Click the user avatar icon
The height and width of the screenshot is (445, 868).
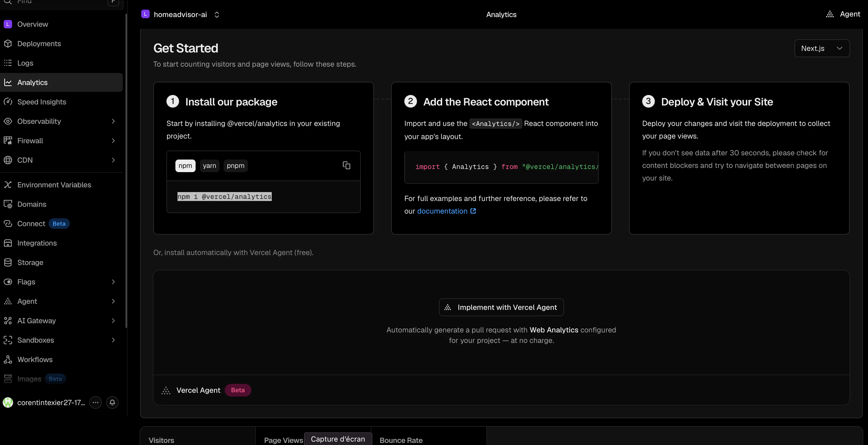click(8, 402)
